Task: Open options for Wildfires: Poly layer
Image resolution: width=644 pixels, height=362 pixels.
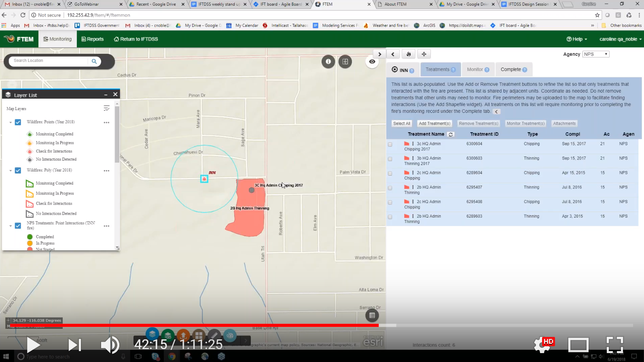Action: point(106,171)
